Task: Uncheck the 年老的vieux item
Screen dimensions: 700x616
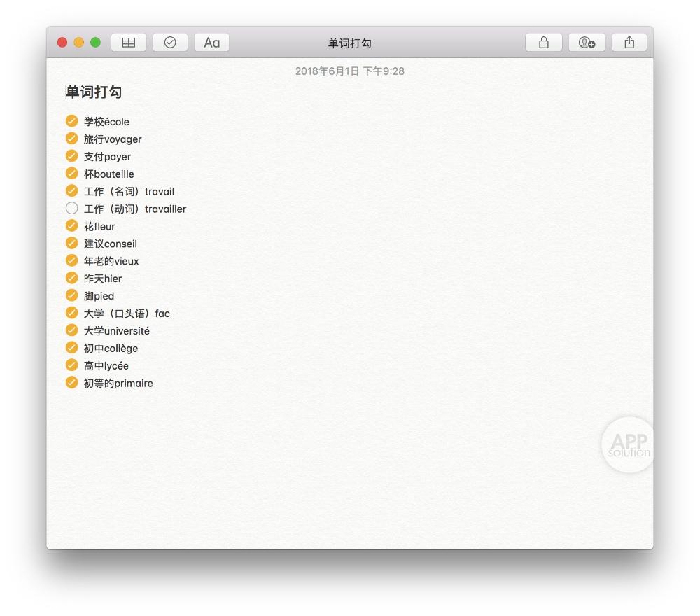Action: [x=72, y=260]
